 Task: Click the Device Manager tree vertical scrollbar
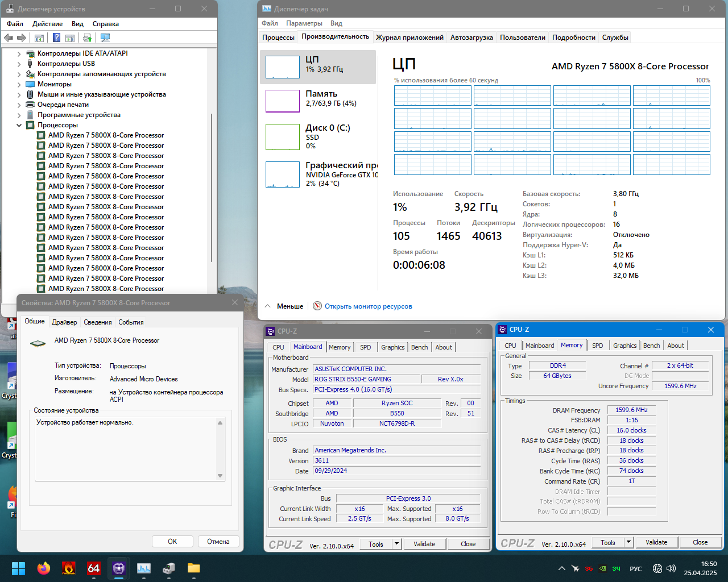pyautogui.click(x=212, y=188)
